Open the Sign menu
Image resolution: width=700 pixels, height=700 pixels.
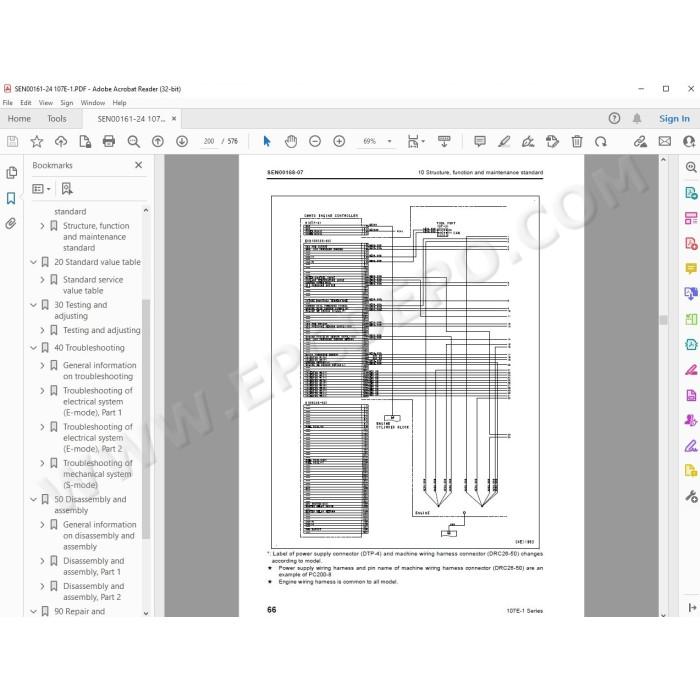point(67,103)
